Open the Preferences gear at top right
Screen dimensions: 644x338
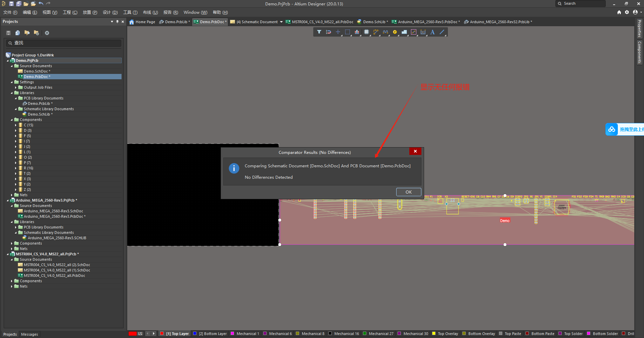(627, 12)
